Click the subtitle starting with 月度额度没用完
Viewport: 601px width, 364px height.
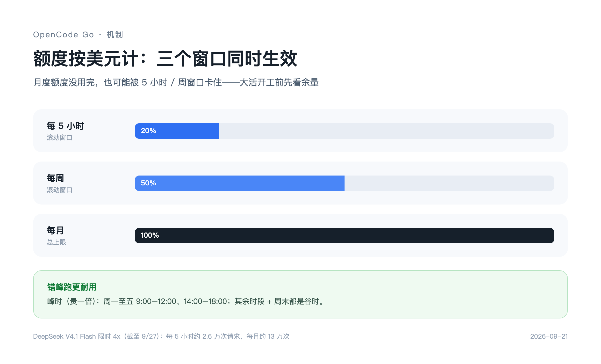tap(176, 83)
